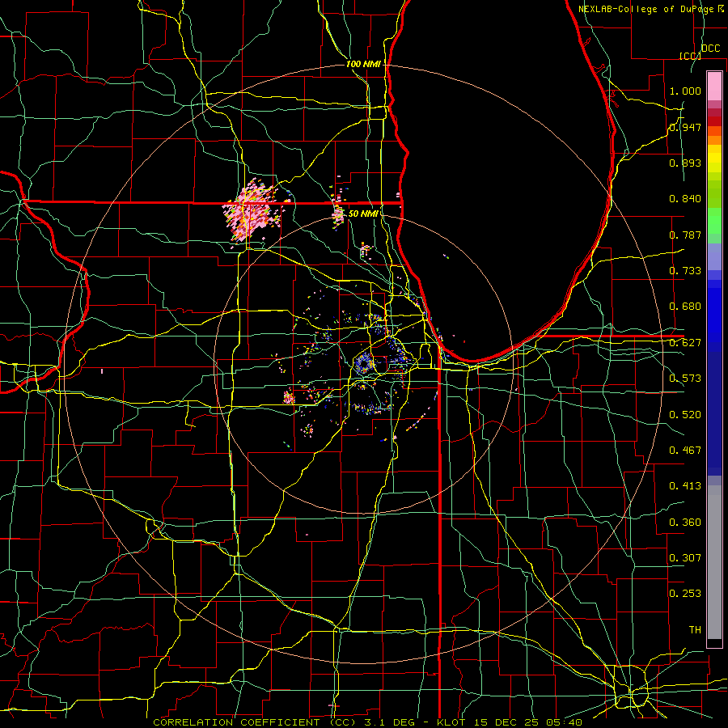Image resolution: width=728 pixels, height=728 pixels.
Task: Click the 0.253 legend value
Action: 685,594
